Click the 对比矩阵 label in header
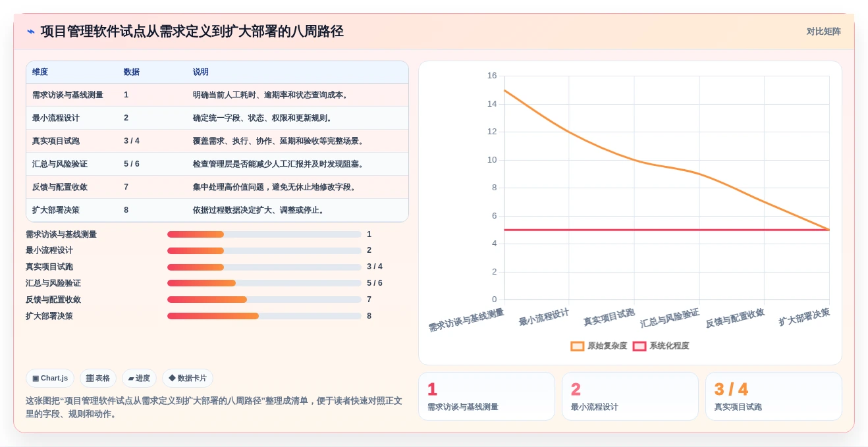 click(823, 32)
